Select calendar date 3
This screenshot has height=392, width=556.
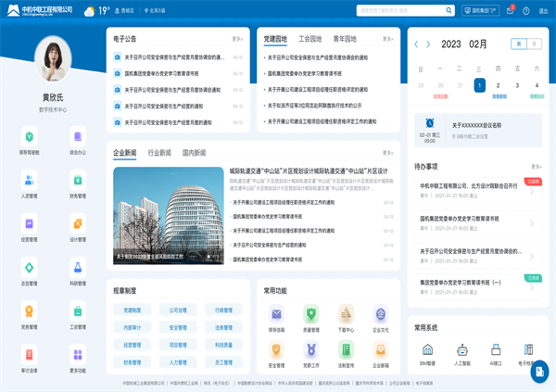[517, 85]
